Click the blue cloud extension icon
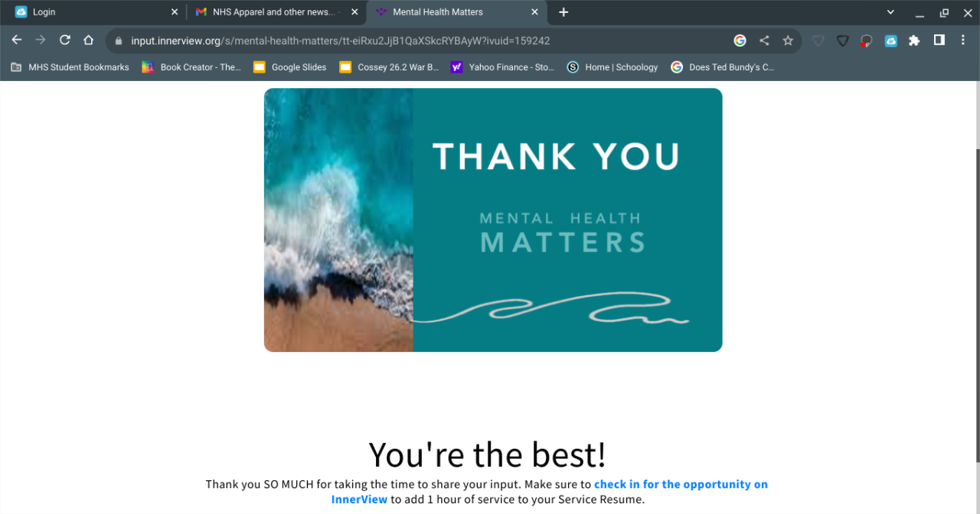The height and width of the screenshot is (514, 980). [890, 41]
